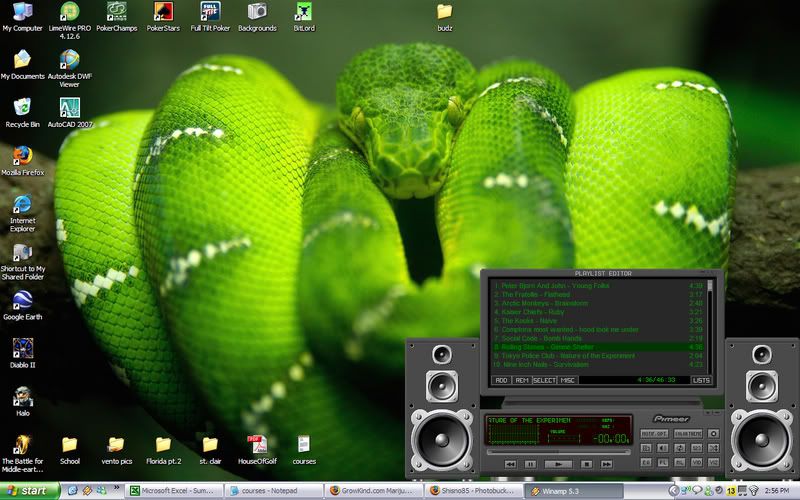This screenshot has height=500, width=800.
Task: Open the Recycle Bin
Action: (22, 113)
